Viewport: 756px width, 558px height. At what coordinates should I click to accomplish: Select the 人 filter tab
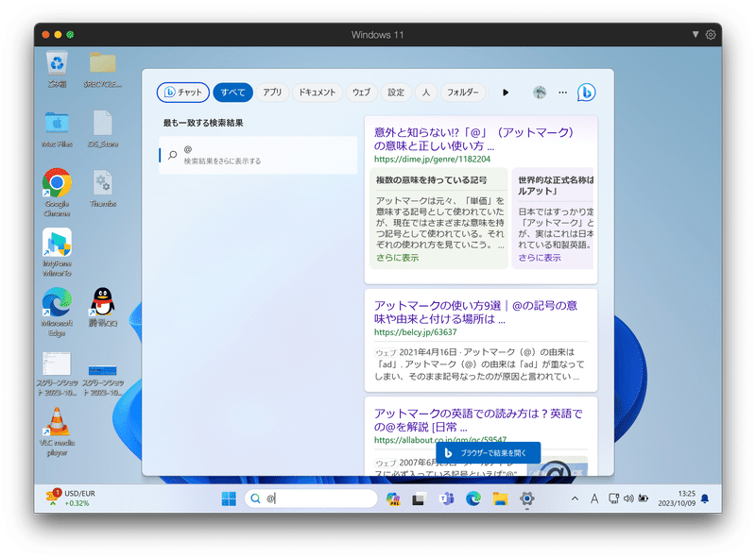click(426, 92)
